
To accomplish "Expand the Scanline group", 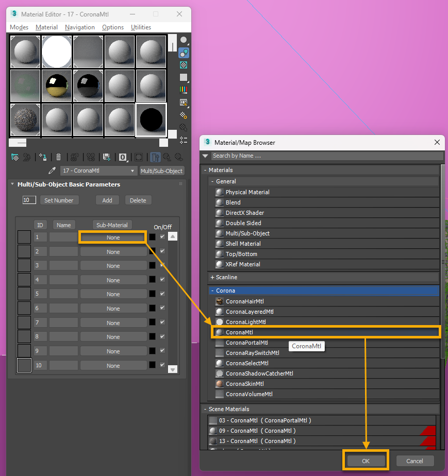I will [x=212, y=277].
